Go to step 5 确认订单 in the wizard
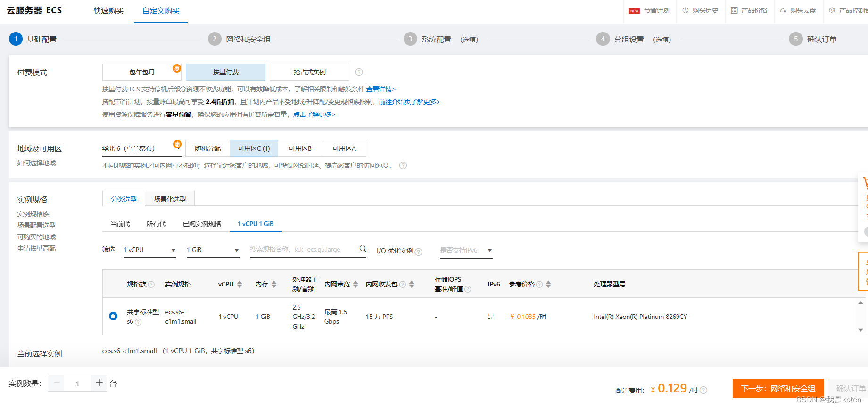868x408 pixels. tap(813, 39)
